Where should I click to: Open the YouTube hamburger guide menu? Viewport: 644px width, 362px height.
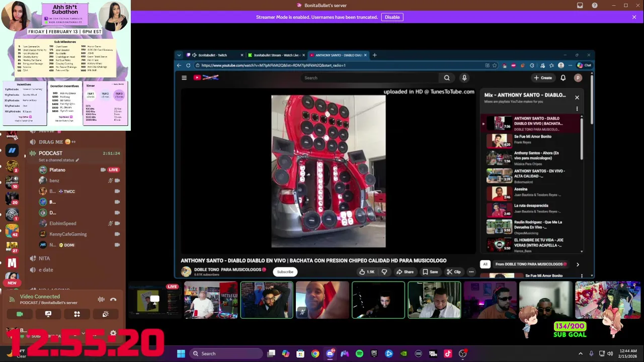coord(184,78)
